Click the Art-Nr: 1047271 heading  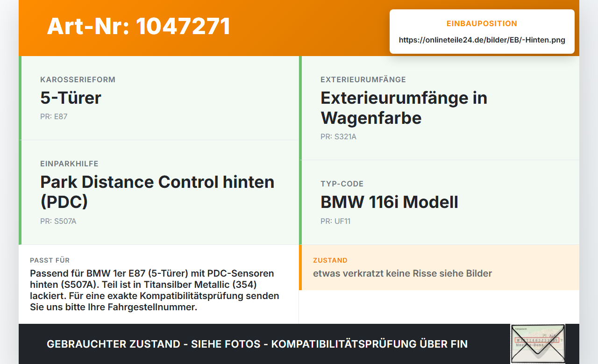click(x=139, y=26)
